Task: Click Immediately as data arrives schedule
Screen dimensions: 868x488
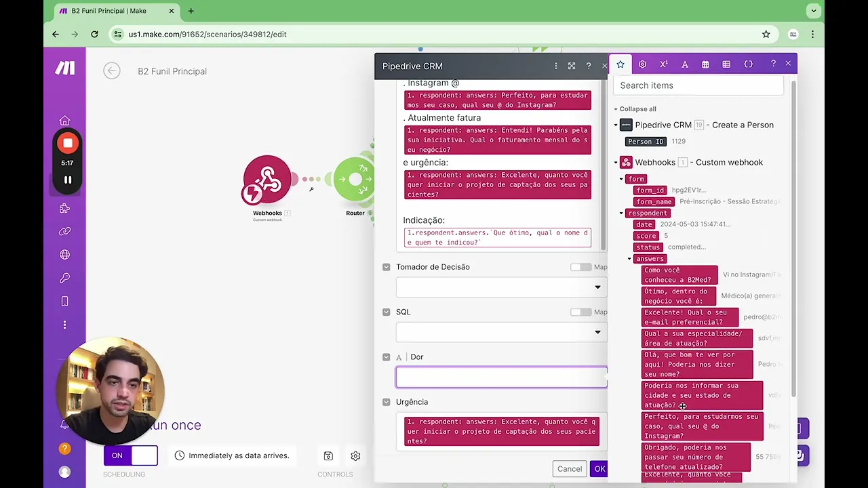Action: (232, 455)
